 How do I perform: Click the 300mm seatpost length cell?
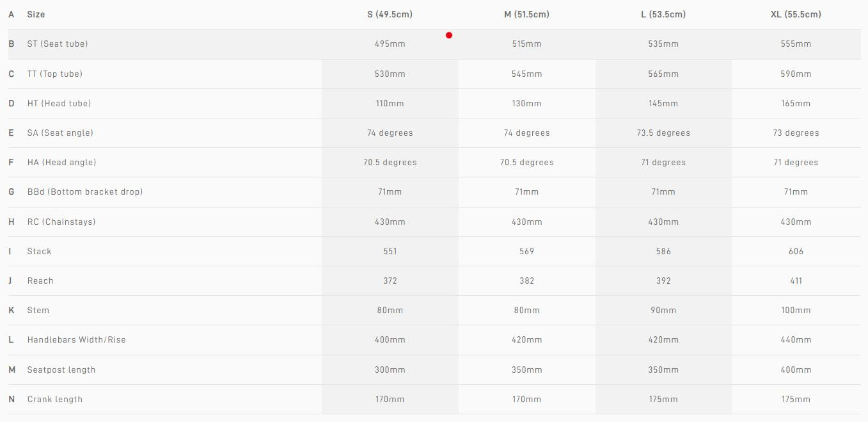click(x=390, y=369)
